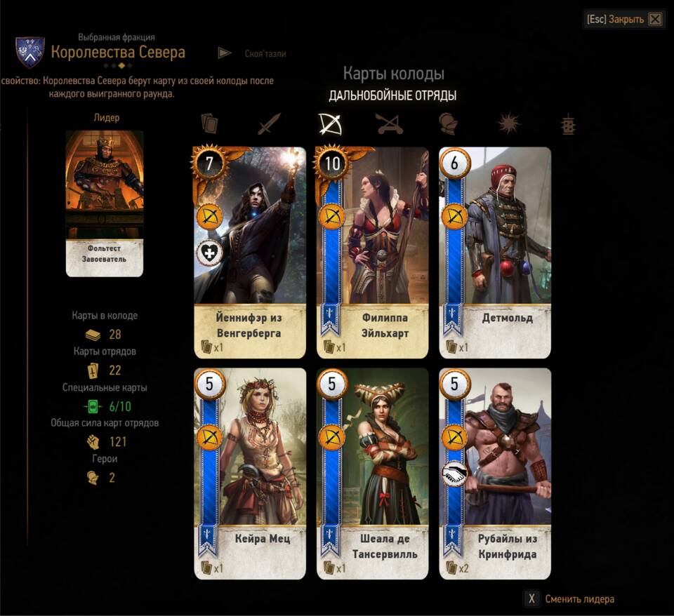This screenshot has height=616, width=674.
Task: Pick the Шеала де Тансервилль card
Action: (x=372, y=474)
